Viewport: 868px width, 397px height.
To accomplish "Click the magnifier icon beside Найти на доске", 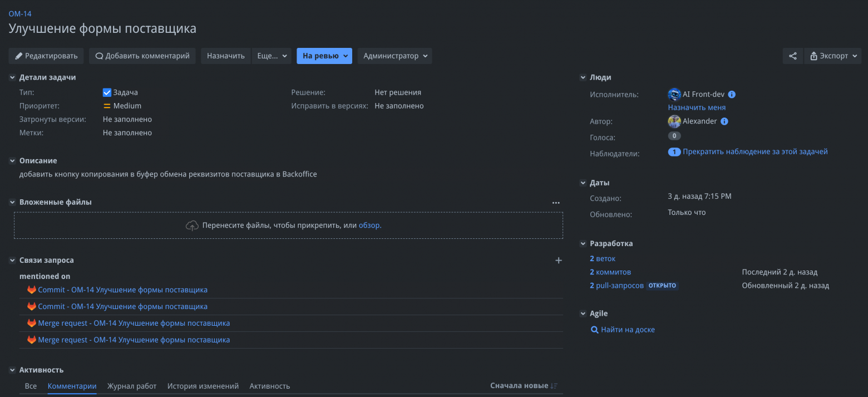I will (x=594, y=330).
